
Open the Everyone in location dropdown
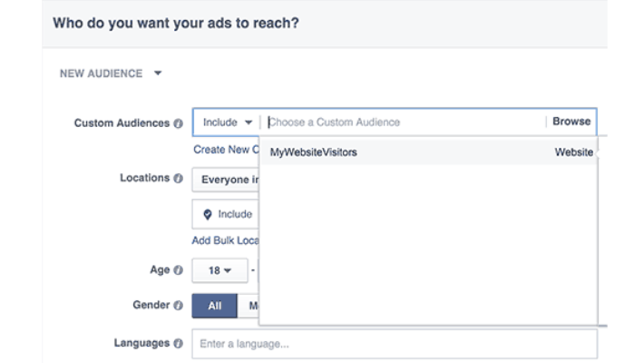pos(226,180)
